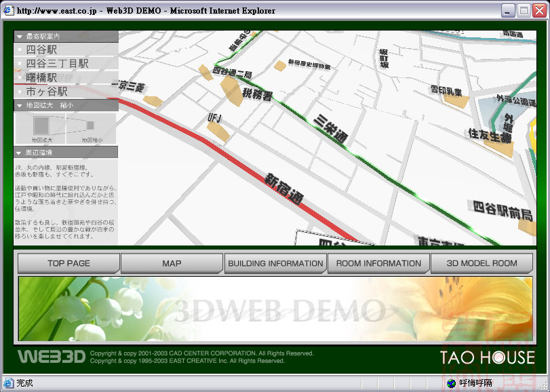Select 四谷駅 station in the list
Screen dimensions: 550x392
tap(66, 50)
